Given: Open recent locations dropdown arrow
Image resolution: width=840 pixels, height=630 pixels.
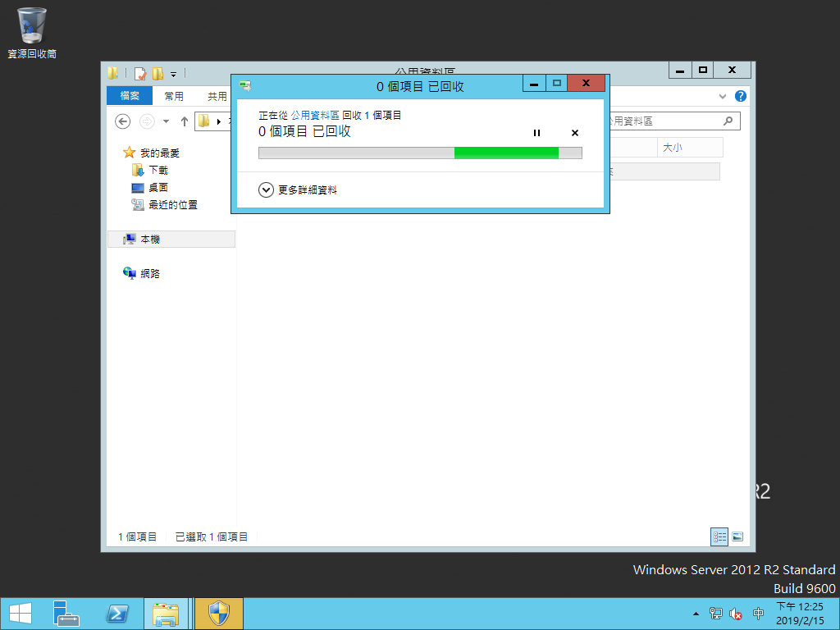Looking at the screenshot, I should (166, 121).
